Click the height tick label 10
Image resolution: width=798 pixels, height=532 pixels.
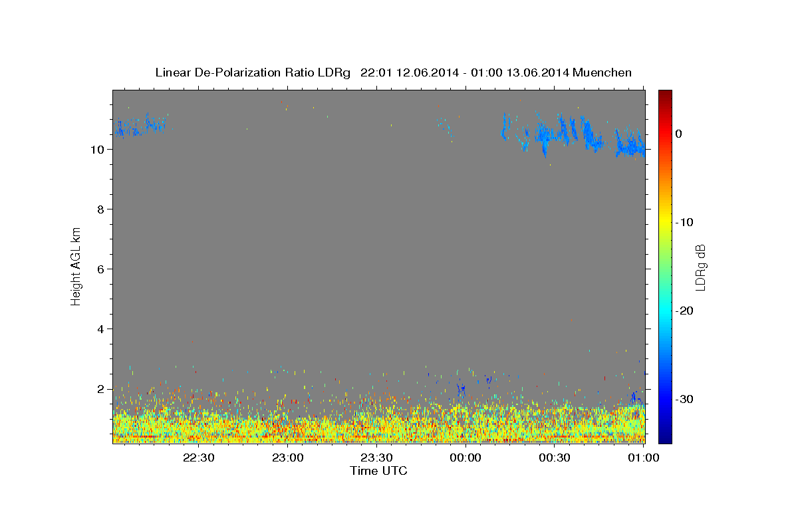[96, 150]
